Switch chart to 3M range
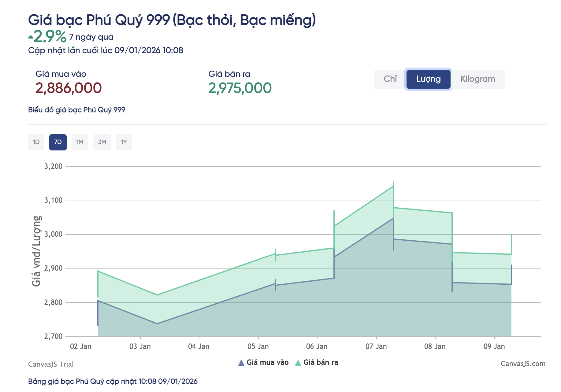 (x=102, y=142)
